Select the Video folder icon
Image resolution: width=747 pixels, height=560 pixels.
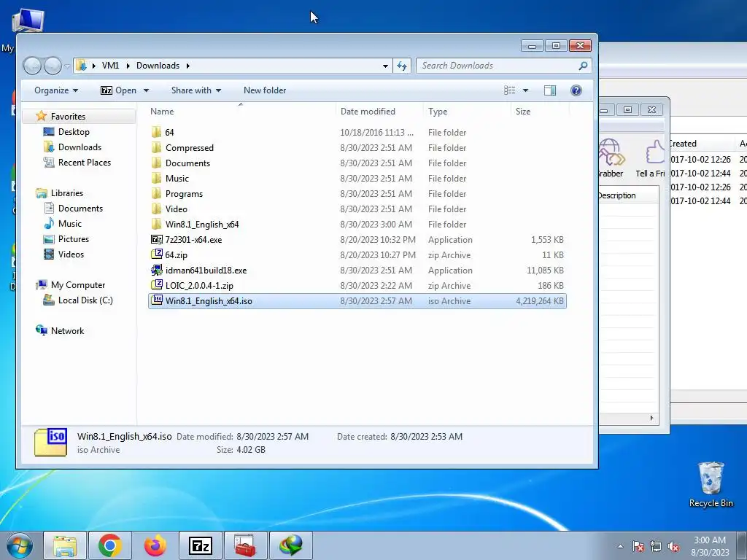click(156, 209)
